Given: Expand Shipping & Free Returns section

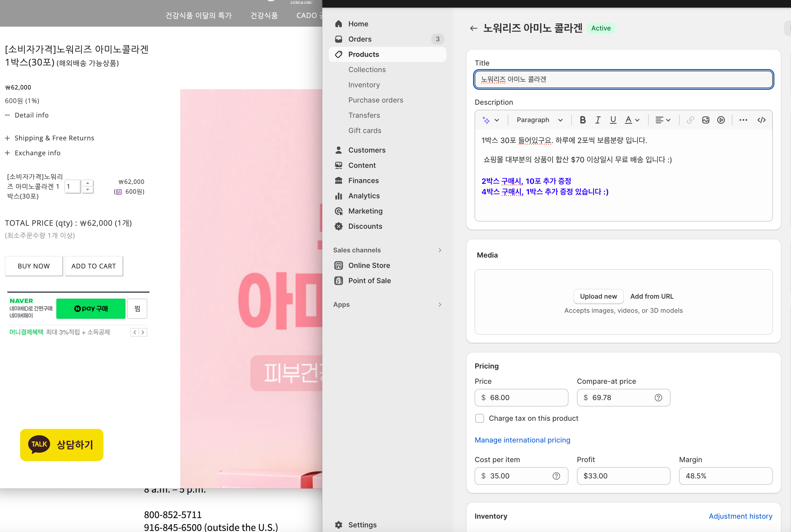Looking at the screenshot, I should 50,138.
